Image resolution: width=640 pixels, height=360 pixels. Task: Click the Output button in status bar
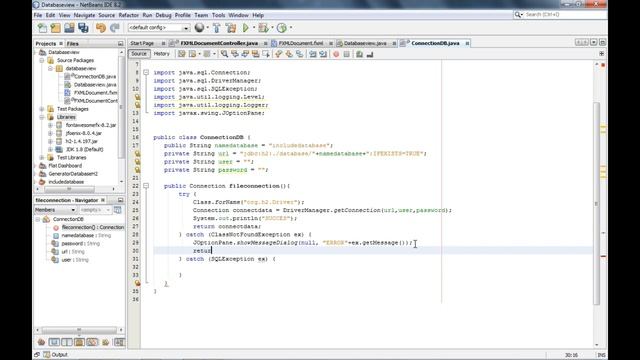pos(56,355)
